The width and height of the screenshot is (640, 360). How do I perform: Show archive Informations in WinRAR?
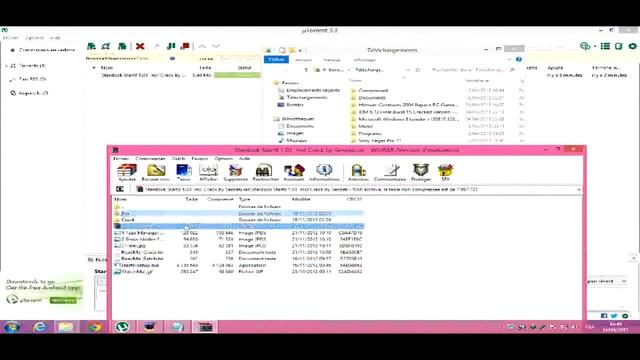(x=324, y=172)
